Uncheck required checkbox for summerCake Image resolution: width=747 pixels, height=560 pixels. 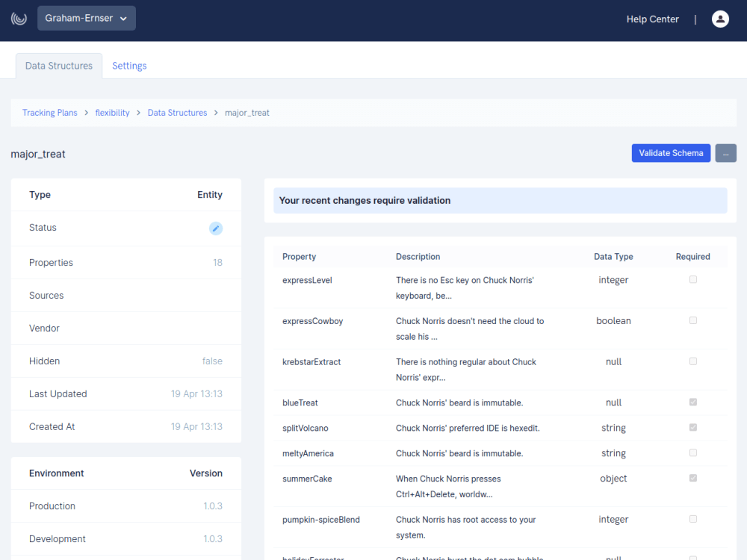693,478
